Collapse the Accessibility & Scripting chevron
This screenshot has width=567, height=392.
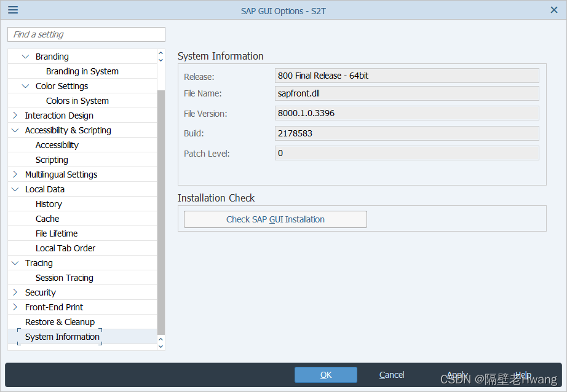click(x=15, y=130)
